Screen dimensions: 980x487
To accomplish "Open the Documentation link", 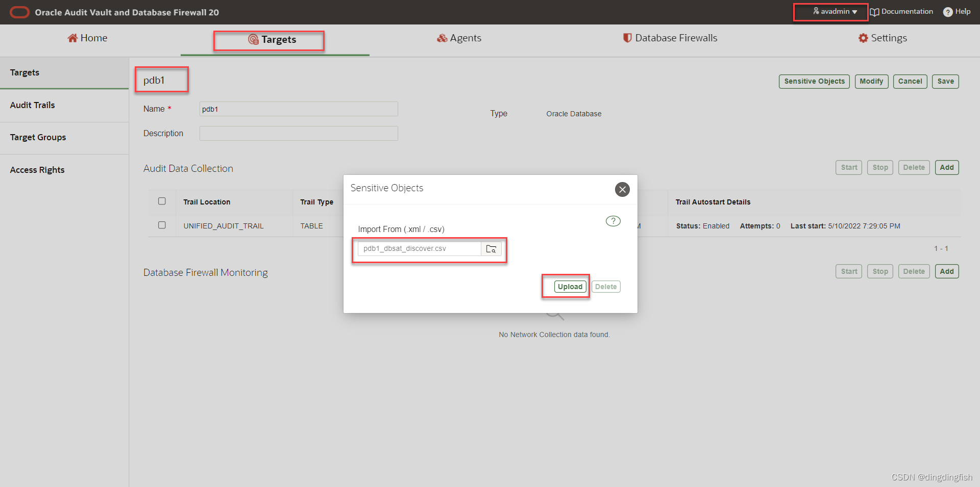I will point(902,12).
